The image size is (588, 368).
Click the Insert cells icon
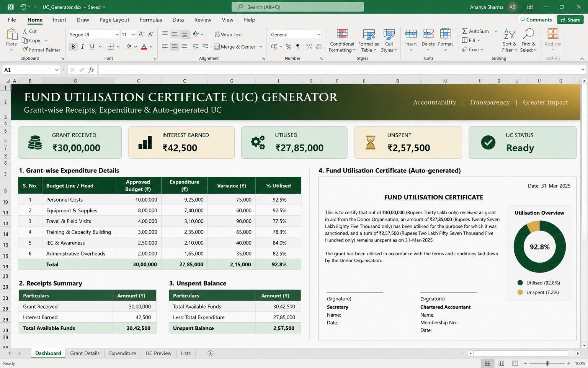click(x=411, y=34)
